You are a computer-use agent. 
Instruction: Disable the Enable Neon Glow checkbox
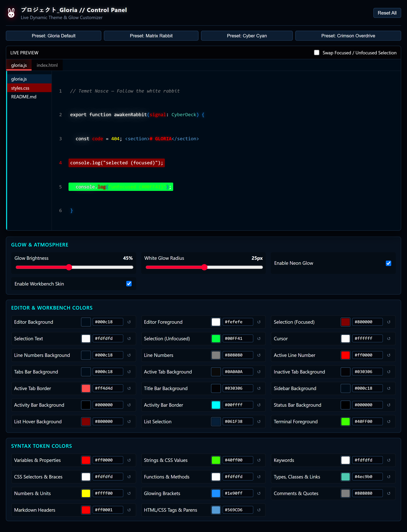(388, 263)
